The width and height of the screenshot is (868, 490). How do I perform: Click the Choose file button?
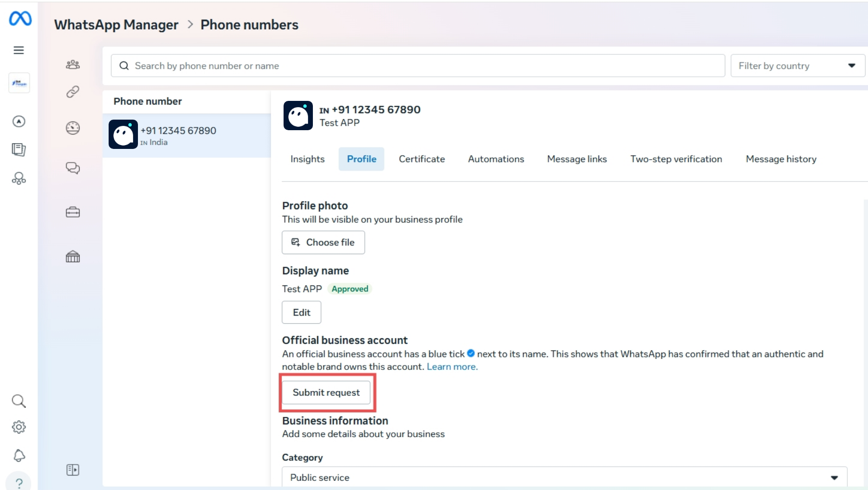[x=323, y=243]
